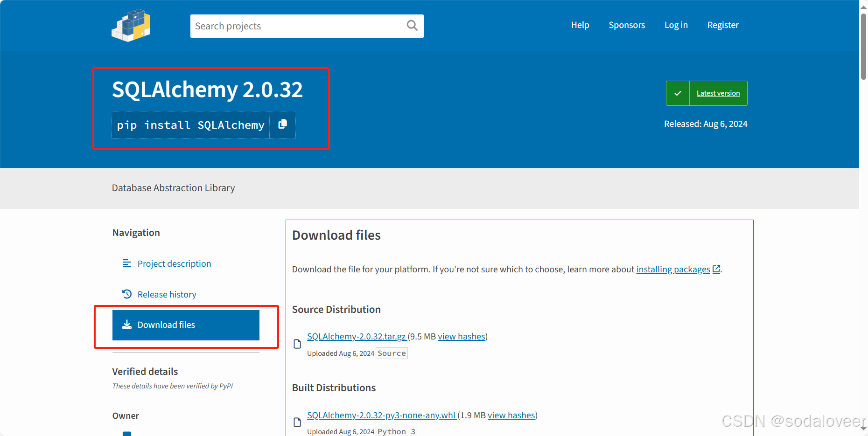Click the external link icon after installing packages

(x=716, y=269)
